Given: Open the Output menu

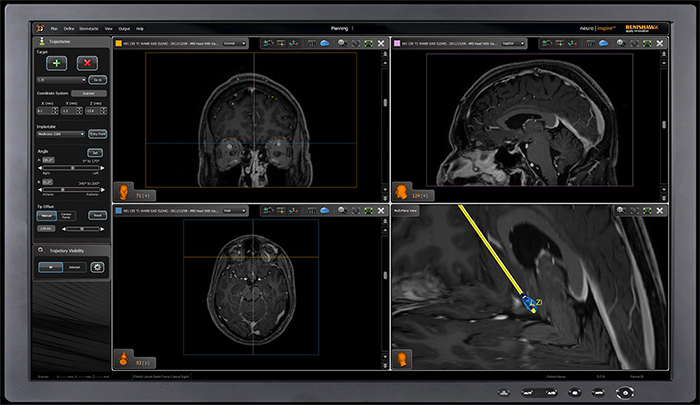Looking at the screenshot, I should coord(123,29).
